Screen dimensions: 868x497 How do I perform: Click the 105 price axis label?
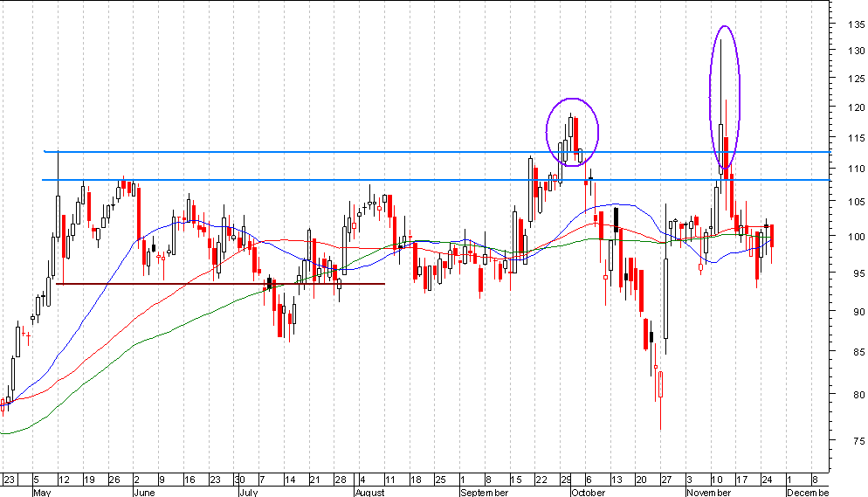click(855, 202)
